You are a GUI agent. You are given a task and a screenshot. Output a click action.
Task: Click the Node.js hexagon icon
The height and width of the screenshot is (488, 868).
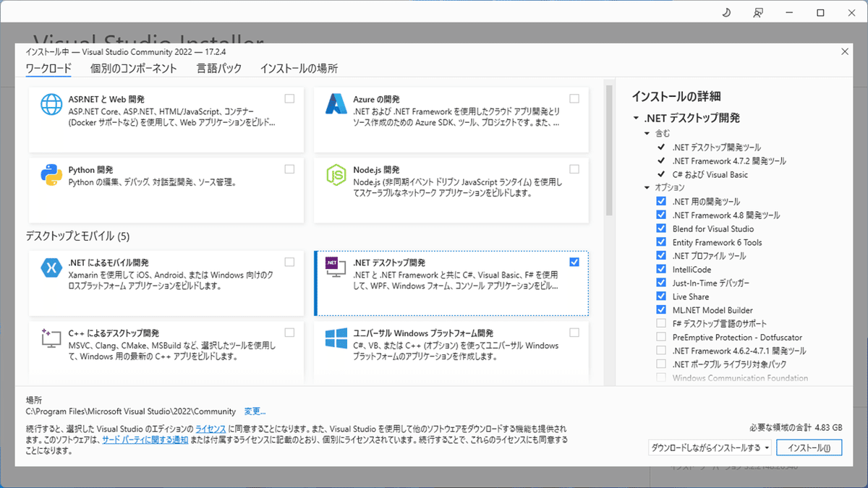pyautogui.click(x=335, y=176)
